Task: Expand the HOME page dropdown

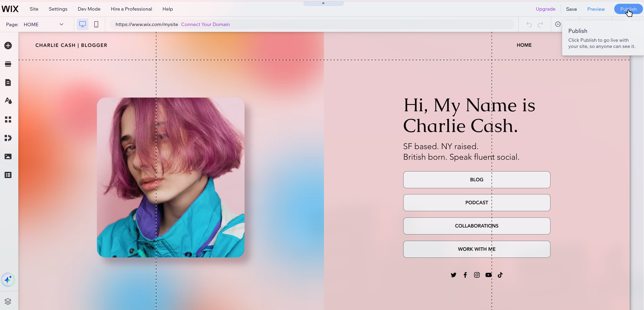Action: (x=61, y=24)
